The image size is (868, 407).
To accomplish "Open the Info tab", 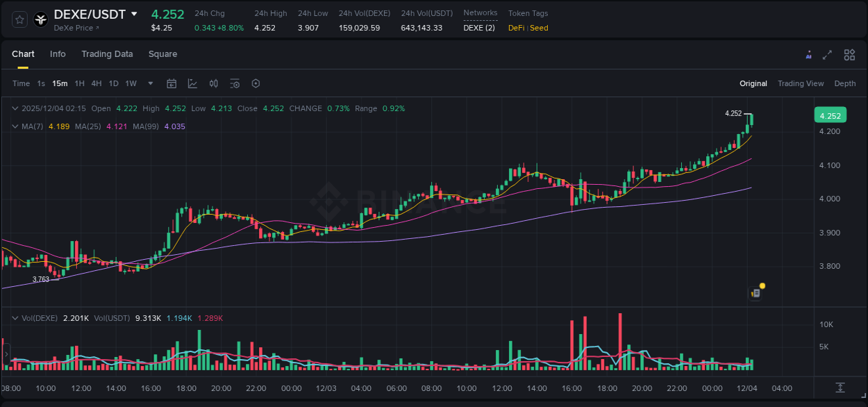I will [x=58, y=54].
